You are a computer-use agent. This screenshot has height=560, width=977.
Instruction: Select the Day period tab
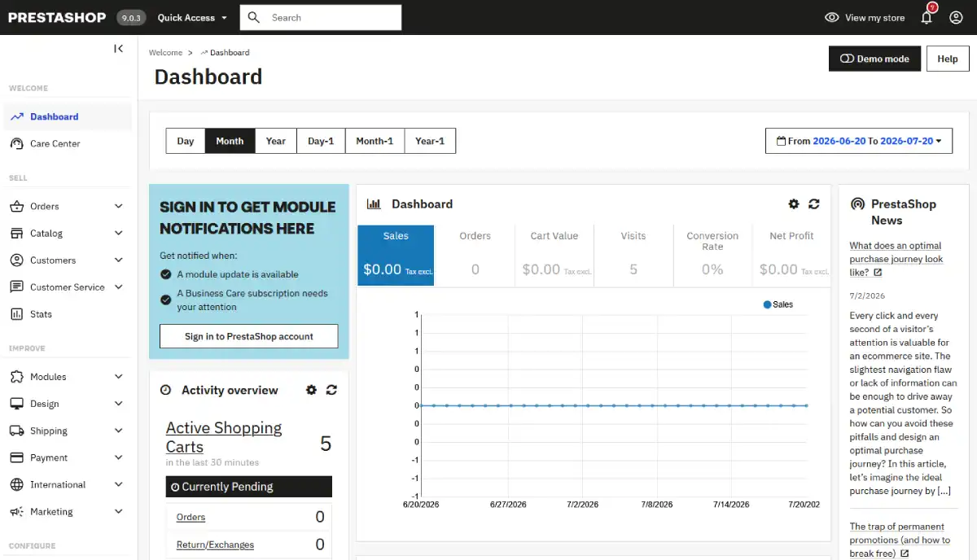(186, 141)
